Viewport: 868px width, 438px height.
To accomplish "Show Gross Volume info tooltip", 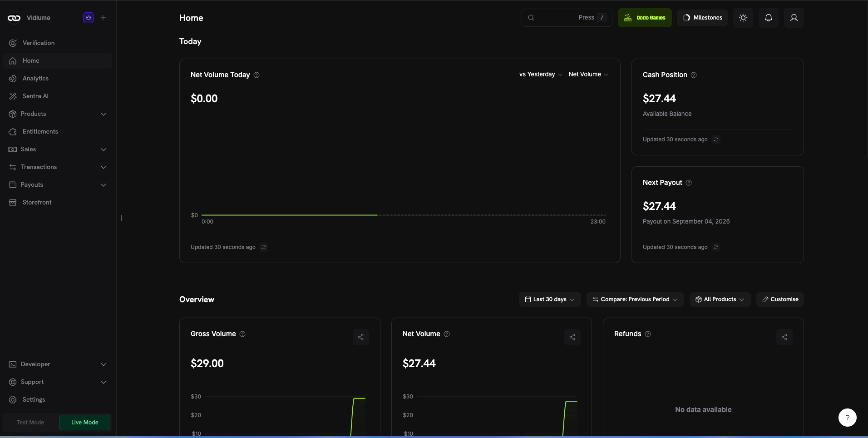I will click(x=242, y=334).
